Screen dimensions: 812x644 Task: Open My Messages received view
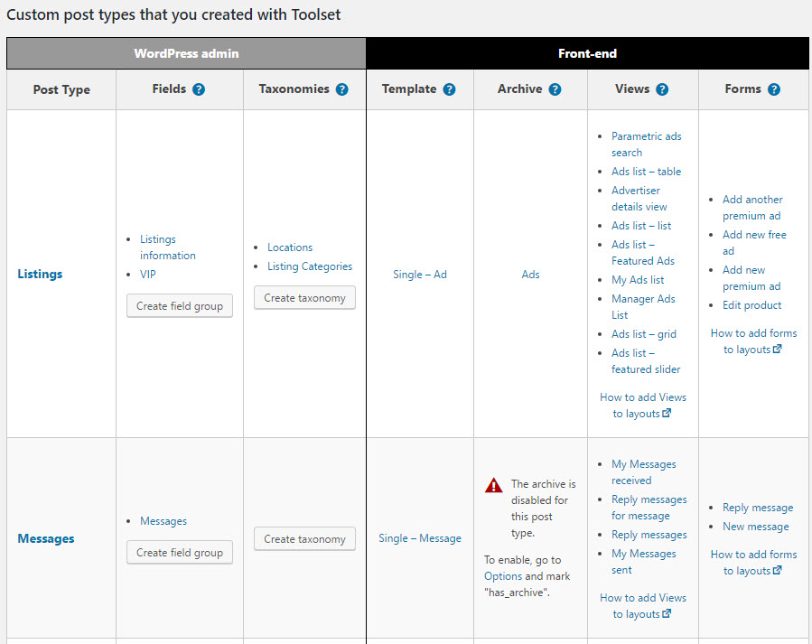[644, 472]
